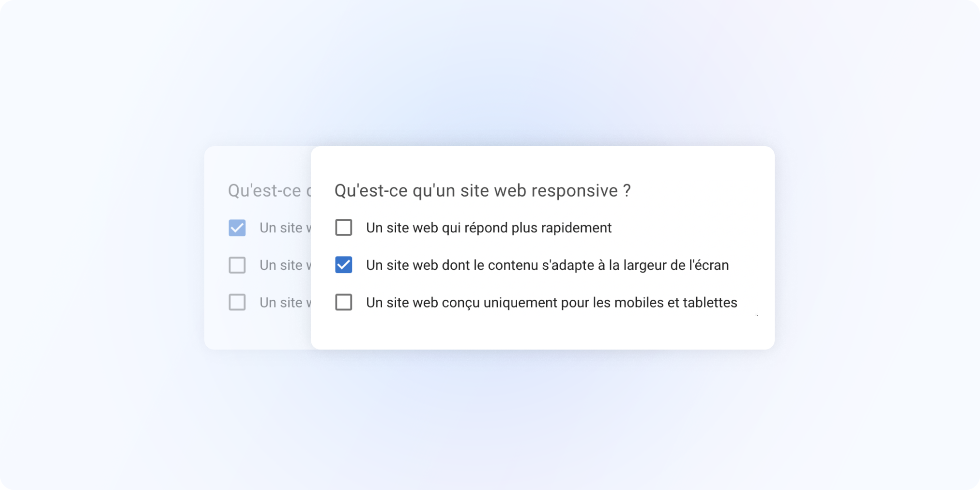The width and height of the screenshot is (980, 490).
Task: Tick the 'conçu uniquement pour les mobiles' checkbox
Action: [344, 302]
